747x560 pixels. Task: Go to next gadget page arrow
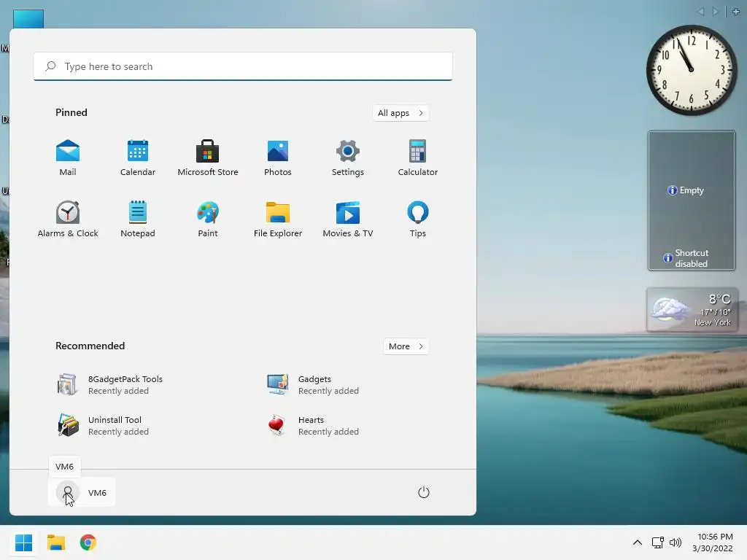[x=715, y=12]
